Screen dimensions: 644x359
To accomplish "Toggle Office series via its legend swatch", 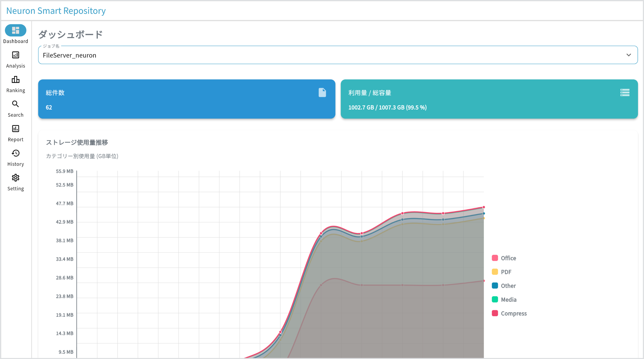I will click(495, 258).
